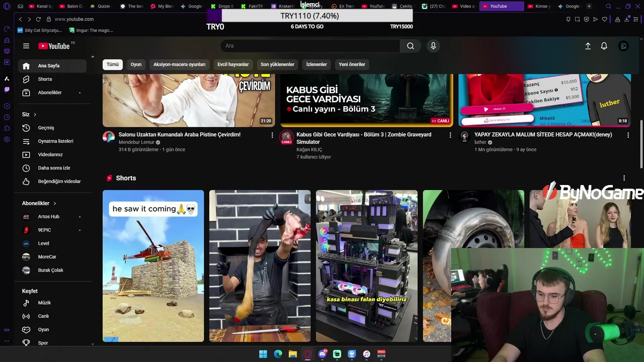Click the www.youtube.com address bar

coord(74,19)
